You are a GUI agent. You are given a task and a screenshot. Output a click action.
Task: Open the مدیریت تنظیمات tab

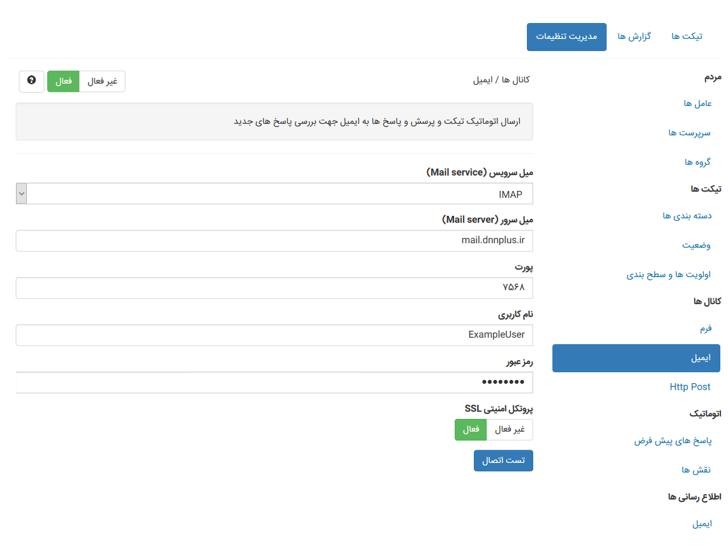pyautogui.click(x=566, y=36)
